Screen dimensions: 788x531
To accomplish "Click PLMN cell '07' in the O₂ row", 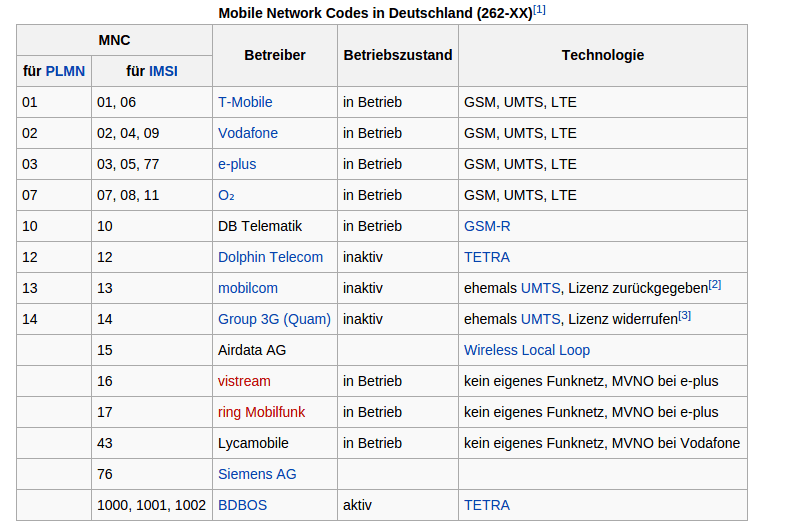I will click(x=54, y=195).
